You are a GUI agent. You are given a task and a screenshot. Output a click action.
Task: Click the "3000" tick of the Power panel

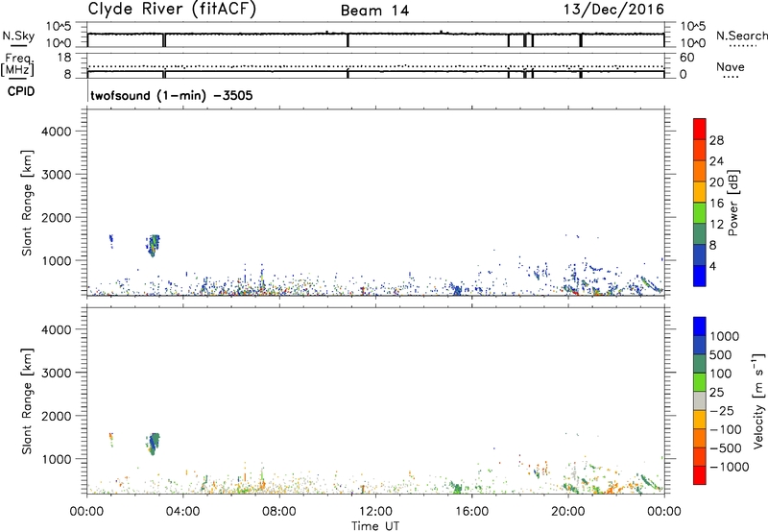(56, 175)
